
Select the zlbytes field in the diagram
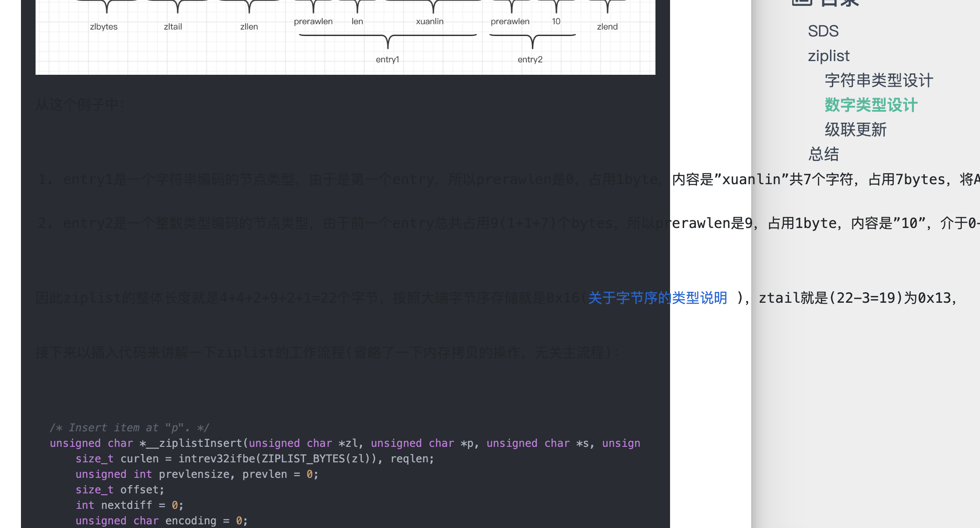(103, 26)
